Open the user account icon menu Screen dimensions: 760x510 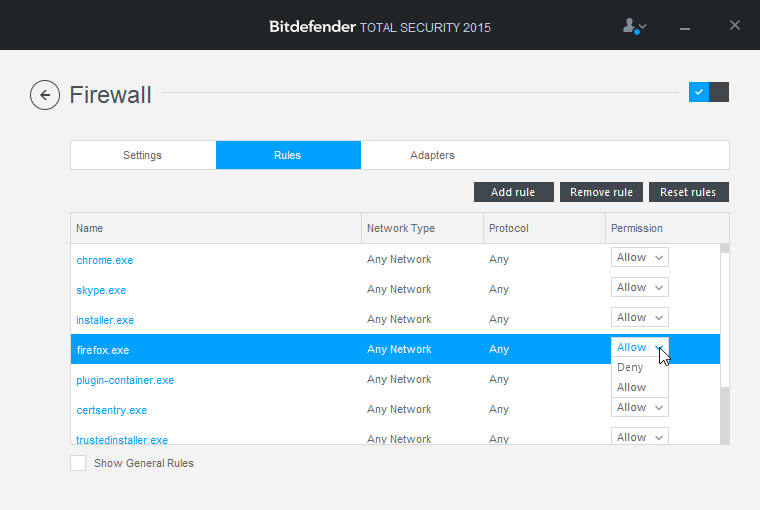tap(634, 26)
